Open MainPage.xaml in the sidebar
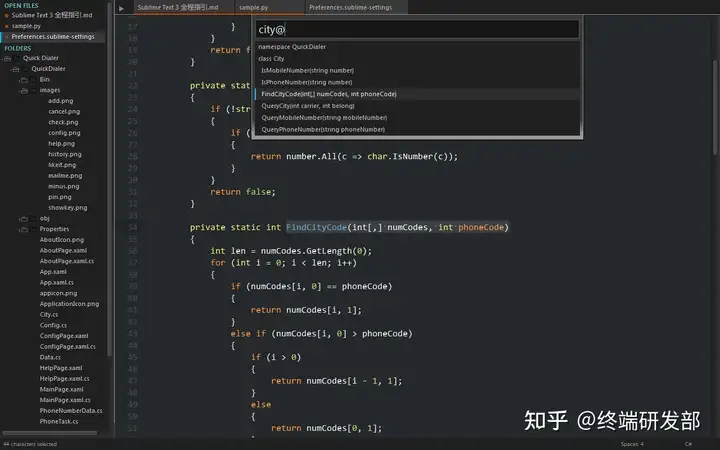The image size is (720, 450). (61, 389)
